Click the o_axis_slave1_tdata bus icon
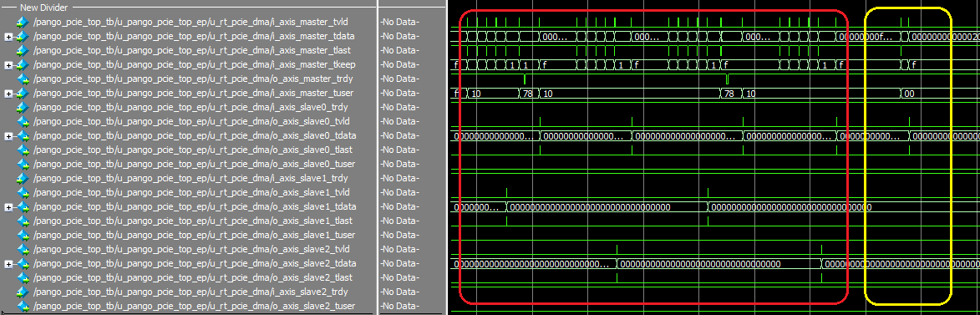 [x=23, y=207]
